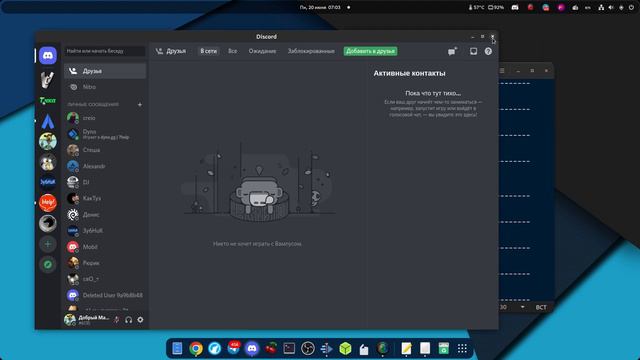640x360 pixels.
Task: Open the volume indicator in top bar
Action: pos(611,7)
